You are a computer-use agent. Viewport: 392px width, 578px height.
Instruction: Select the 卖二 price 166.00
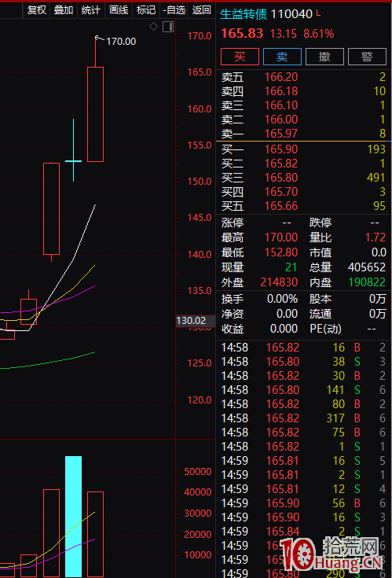(280, 120)
